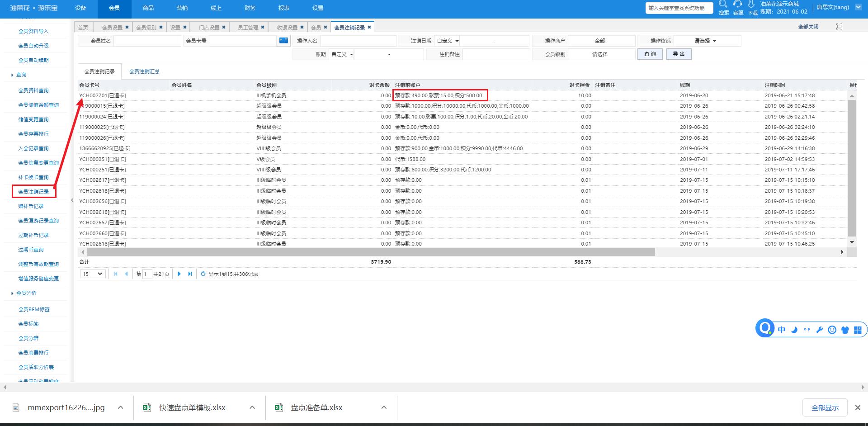Viewport: 868px width, 426px height.
Task: Click the fullscreen toggle icon beside 全部关闭
Action: [839, 27]
